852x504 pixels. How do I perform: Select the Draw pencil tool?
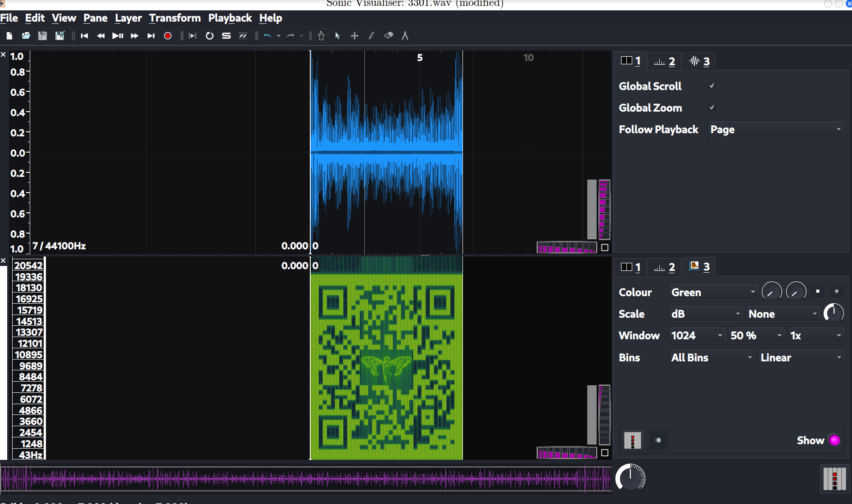(372, 36)
